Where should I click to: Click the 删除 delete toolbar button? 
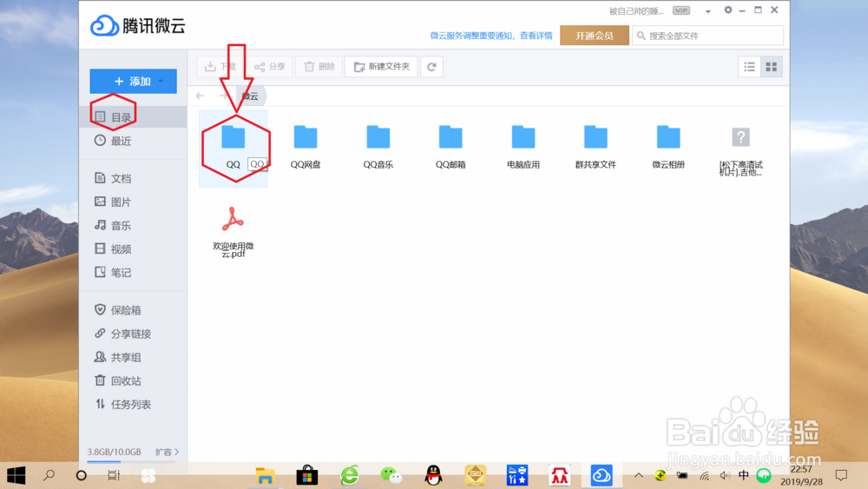[x=319, y=67]
